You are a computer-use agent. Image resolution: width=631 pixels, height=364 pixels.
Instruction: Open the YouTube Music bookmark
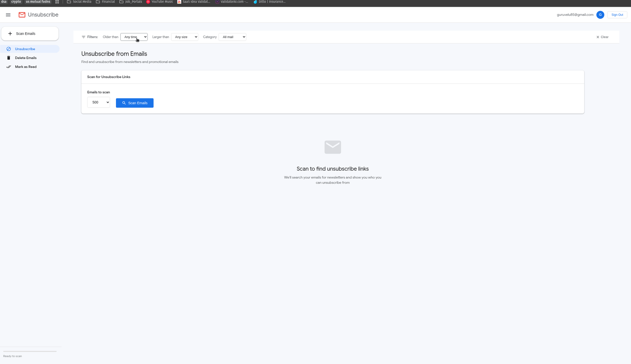click(160, 2)
